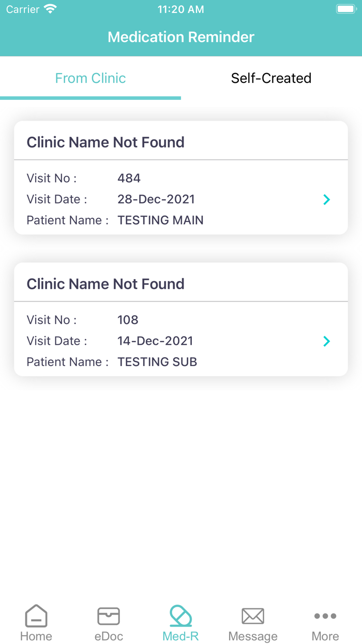Tap the Medication Reminder title bar
Image resolution: width=362 pixels, height=644 pixels.
coord(180,37)
